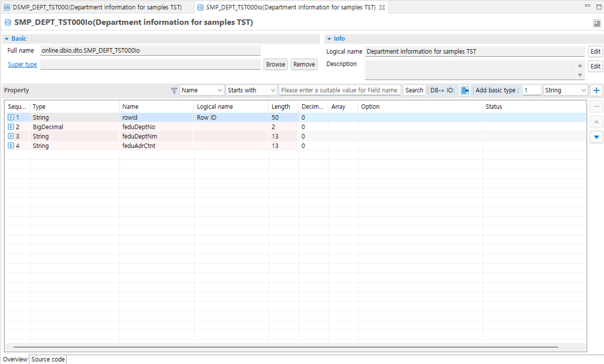Click the Browse button for Super type

pyautogui.click(x=275, y=64)
